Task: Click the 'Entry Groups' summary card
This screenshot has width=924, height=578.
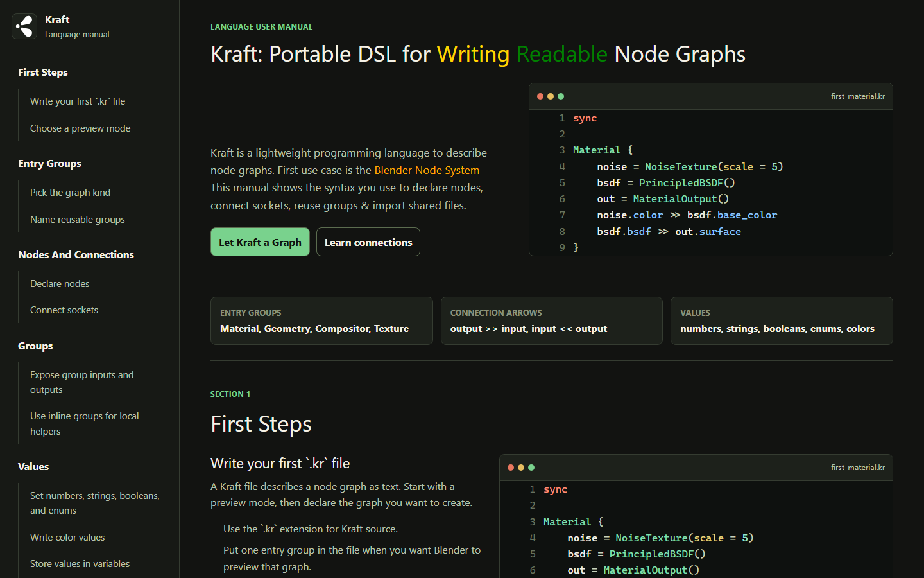Action: [321, 321]
